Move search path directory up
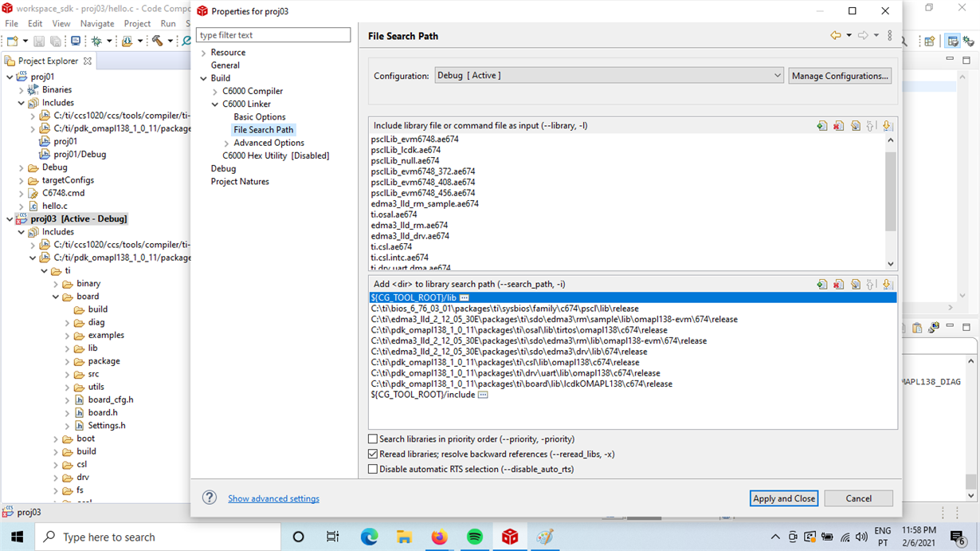This screenshot has width=980, height=551. click(871, 285)
